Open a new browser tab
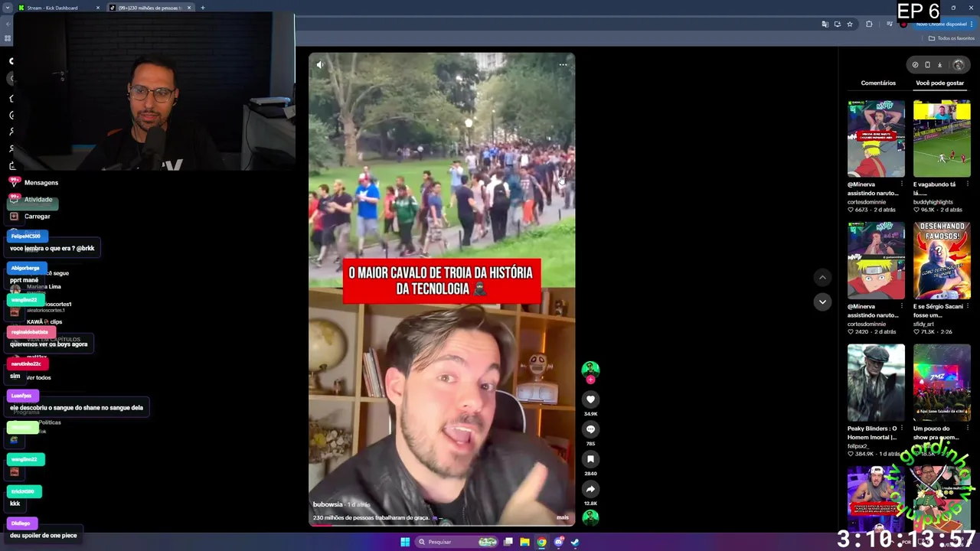 coord(203,8)
